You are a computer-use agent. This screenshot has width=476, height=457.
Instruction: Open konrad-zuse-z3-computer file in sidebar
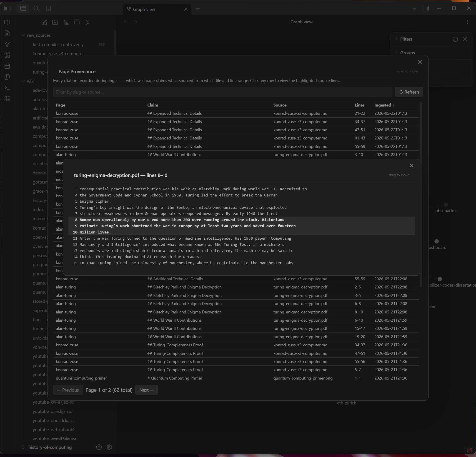[x=58, y=54]
